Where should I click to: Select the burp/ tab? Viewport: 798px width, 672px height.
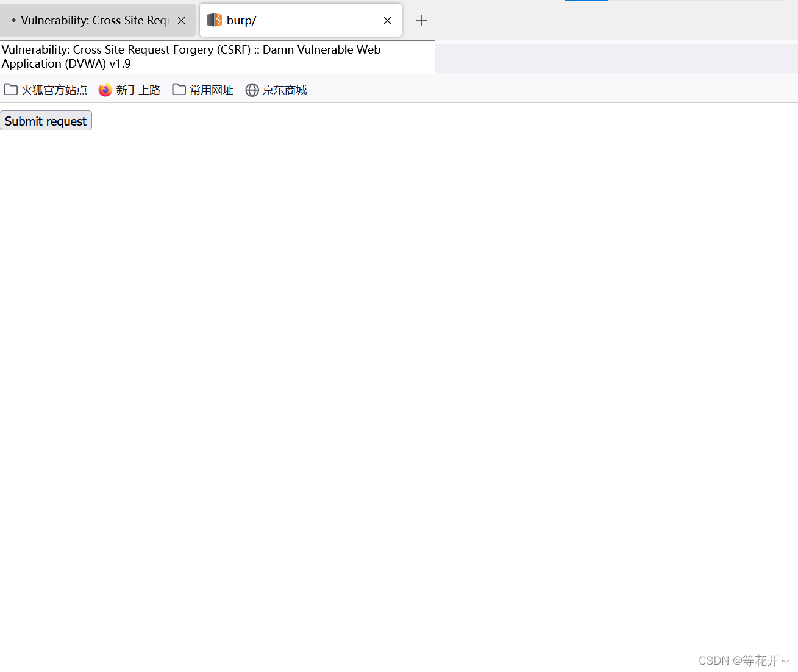tap(301, 20)
